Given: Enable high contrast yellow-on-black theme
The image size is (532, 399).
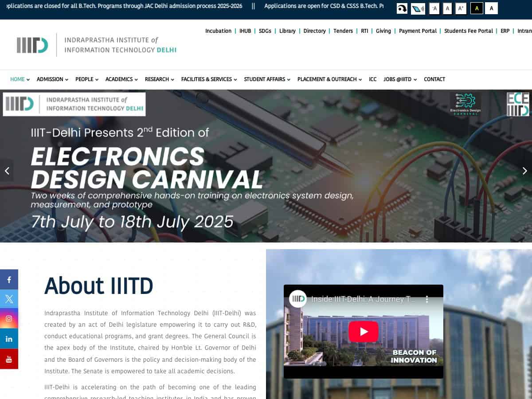Looking at the screenshot, I should (x=477, y=8).
